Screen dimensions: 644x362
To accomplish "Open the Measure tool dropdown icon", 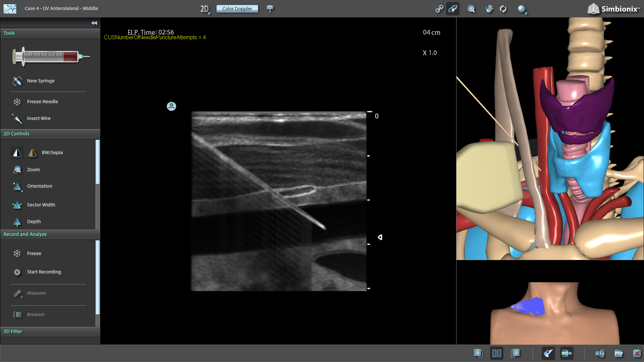I will [x=18, y=294].
